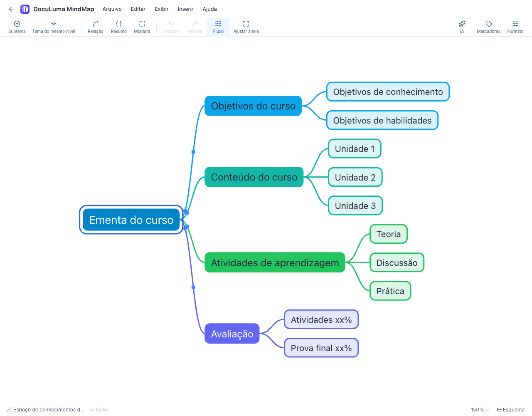The width and height of the screenshot is (532, 416).
Task: Click the back arrow icon
Action: (11, 9)
